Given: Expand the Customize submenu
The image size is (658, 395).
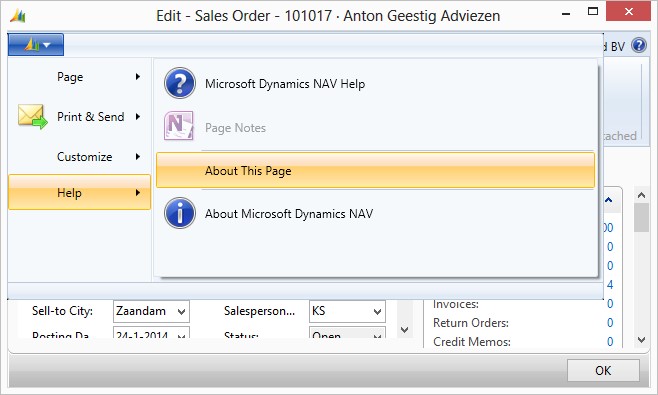Looking at the screenshot, I should pos(80,157).
